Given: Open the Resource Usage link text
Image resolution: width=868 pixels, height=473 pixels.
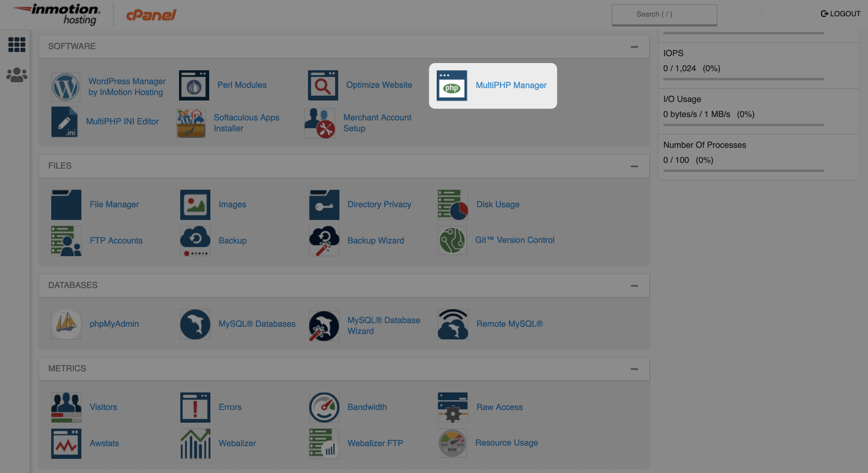Looking at the screenshot, I should (506, 443).
